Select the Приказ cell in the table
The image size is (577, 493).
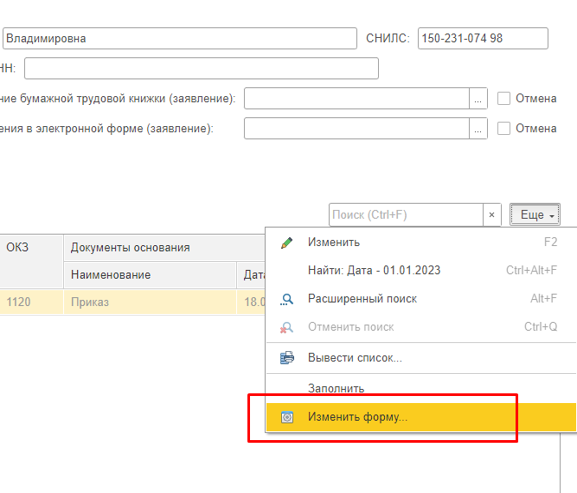[x=149, y=302]
